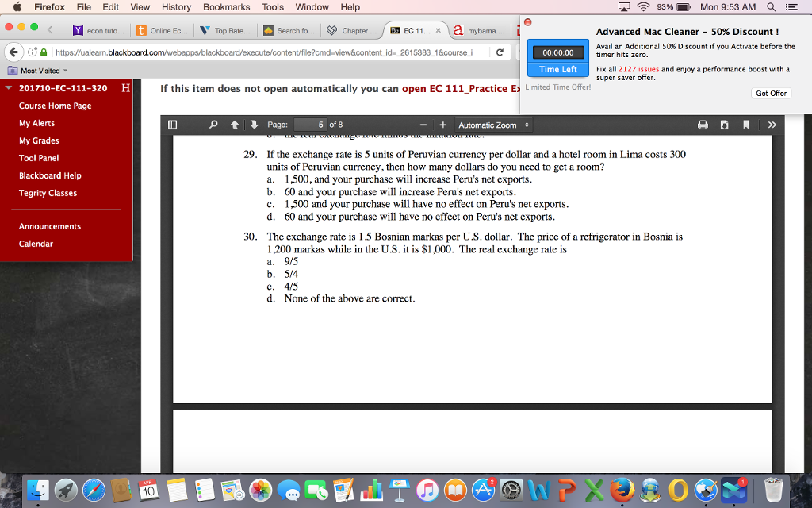
Task: Click Get Offer in cleaner popup
Action: coord(771,94)
